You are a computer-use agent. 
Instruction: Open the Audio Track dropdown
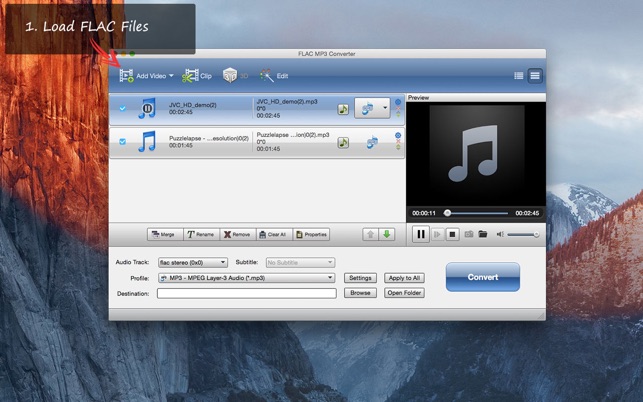click(x=192, y=262)
